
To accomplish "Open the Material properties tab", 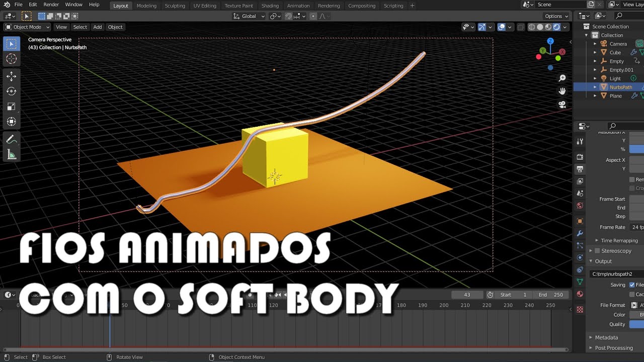I will [x=580, y=294].
